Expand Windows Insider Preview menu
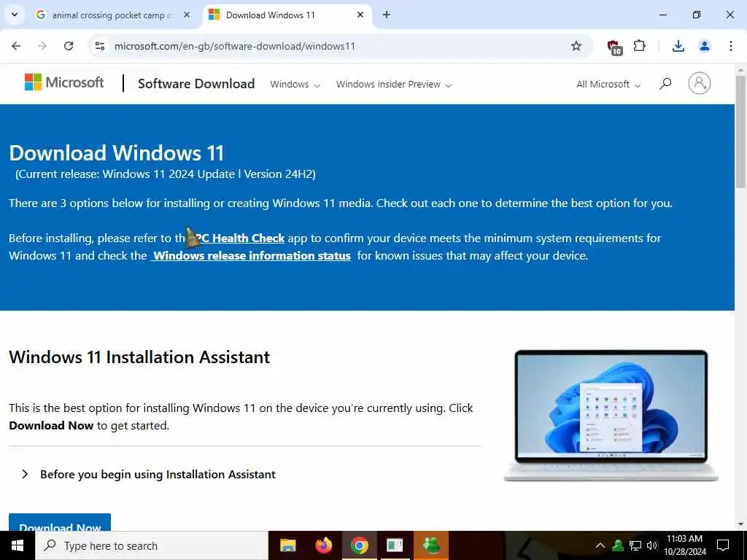The image size is (747, 560). (x=393, y=85)
